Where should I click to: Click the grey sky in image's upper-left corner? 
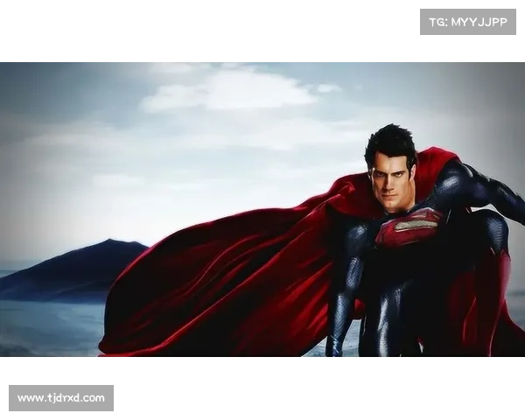(x=35, y=79)
